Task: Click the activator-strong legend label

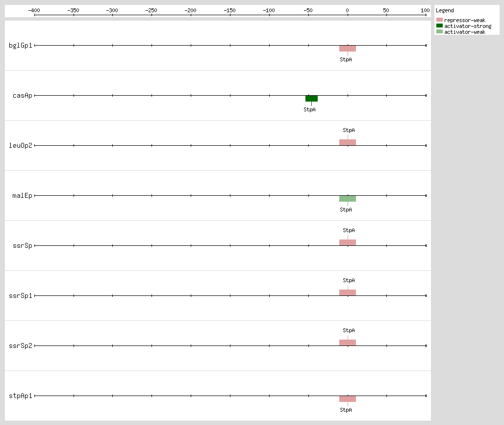Action: pos(468,26)
